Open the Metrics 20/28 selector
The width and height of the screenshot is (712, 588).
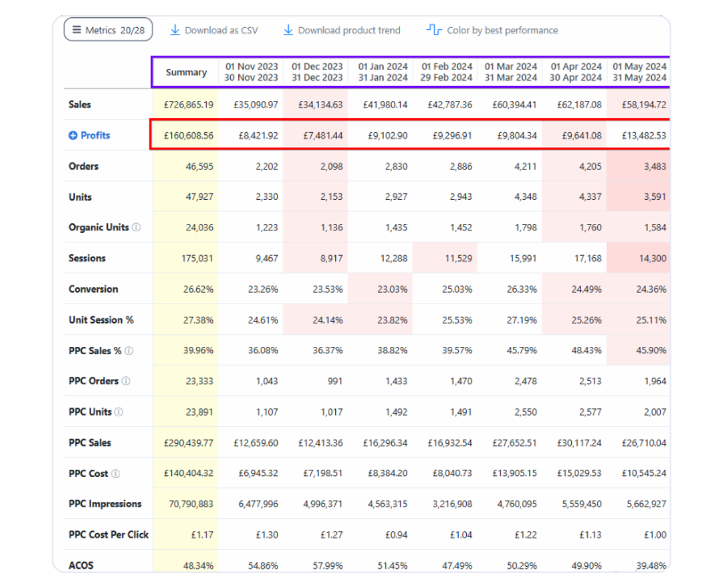(108, 30)
